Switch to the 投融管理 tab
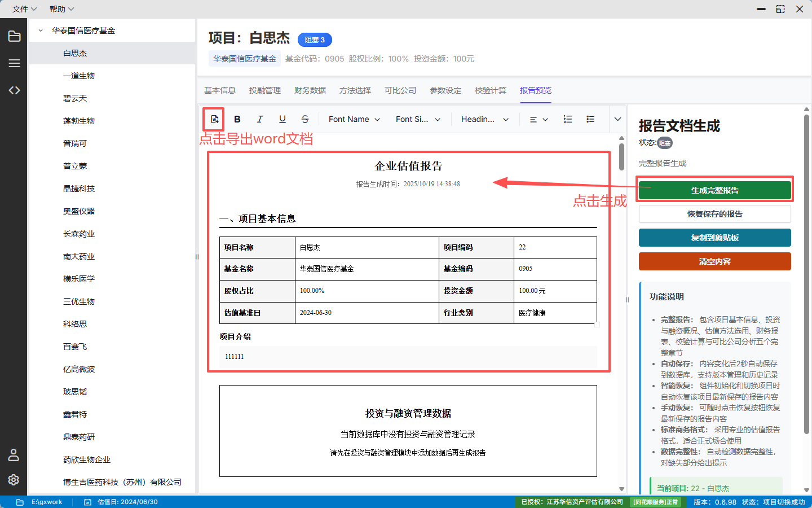The image size is (812, 508). coord(265,90)
